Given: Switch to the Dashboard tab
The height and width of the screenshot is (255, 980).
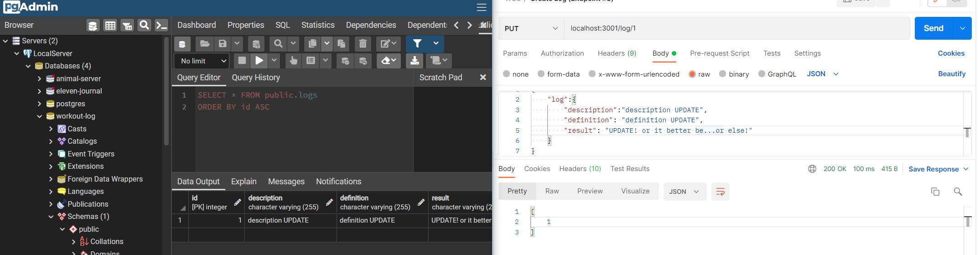Looking at the screenshot, I should (x=197, y=25).
